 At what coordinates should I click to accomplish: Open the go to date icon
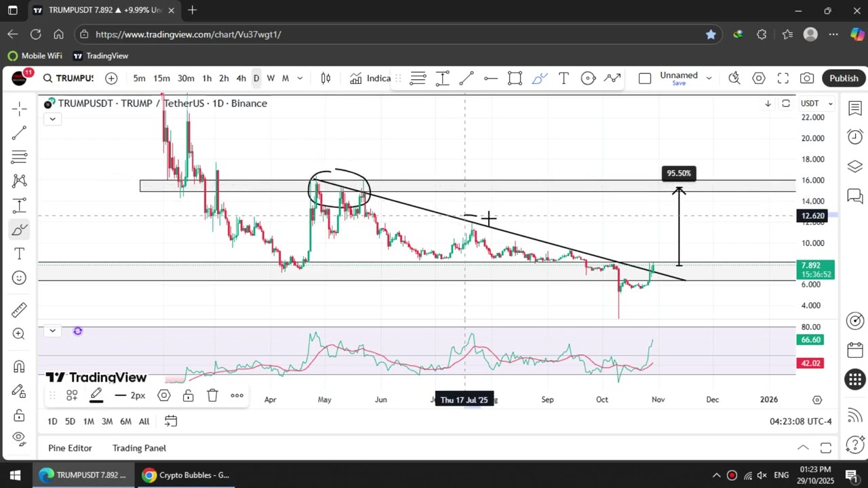pyautogui.click(x=171, y=422)
